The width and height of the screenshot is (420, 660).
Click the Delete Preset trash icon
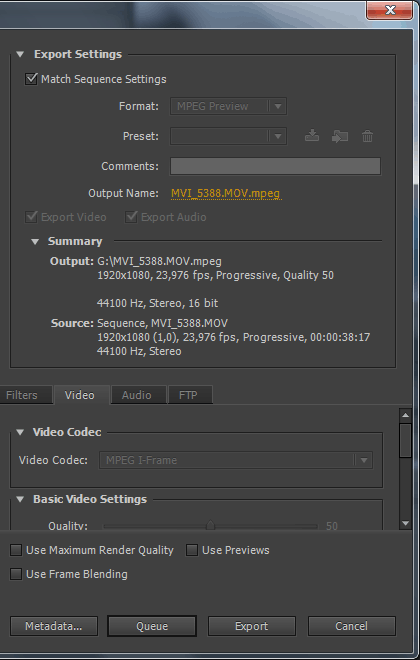click(367, 136)
